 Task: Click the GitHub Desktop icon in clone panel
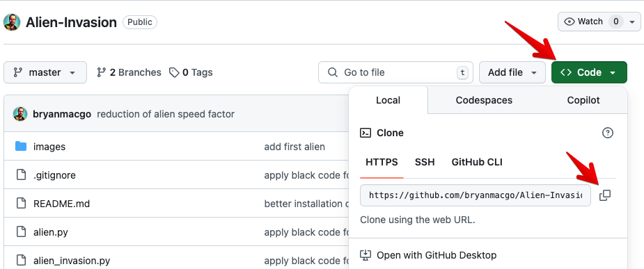click(x=366, y=255)
